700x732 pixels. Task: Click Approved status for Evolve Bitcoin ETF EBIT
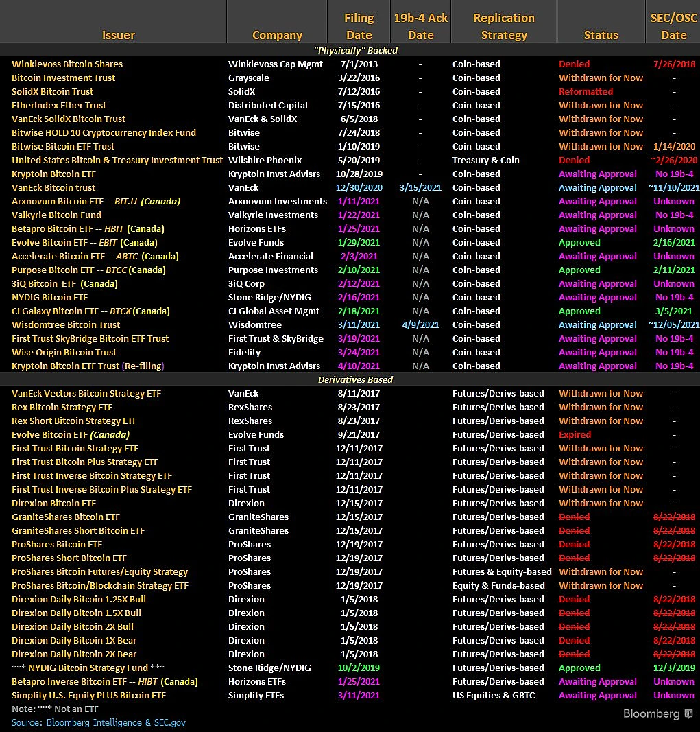[x=579, y=242]
